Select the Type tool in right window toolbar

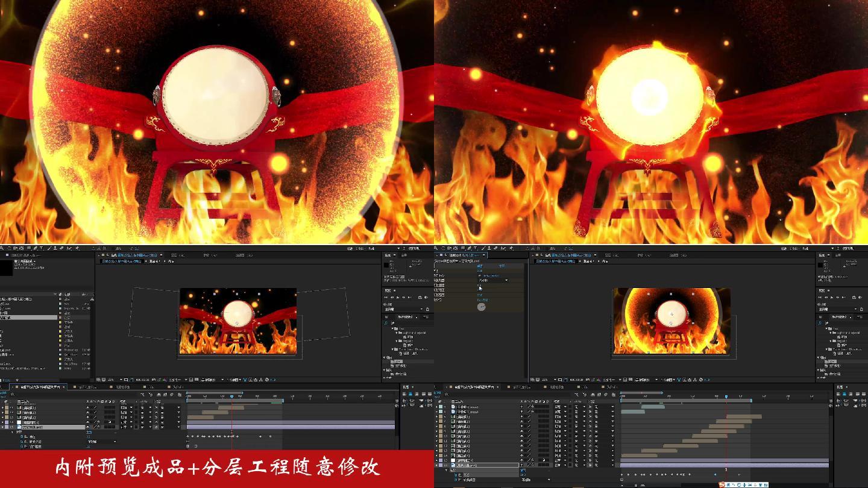click(x=475, y=248)
